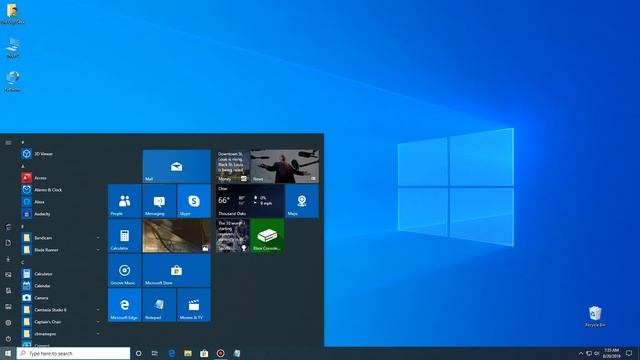Select the Network globe desktop icon
Screen dimensions: 640x360
pyautogui.click(x=13, y=81)
